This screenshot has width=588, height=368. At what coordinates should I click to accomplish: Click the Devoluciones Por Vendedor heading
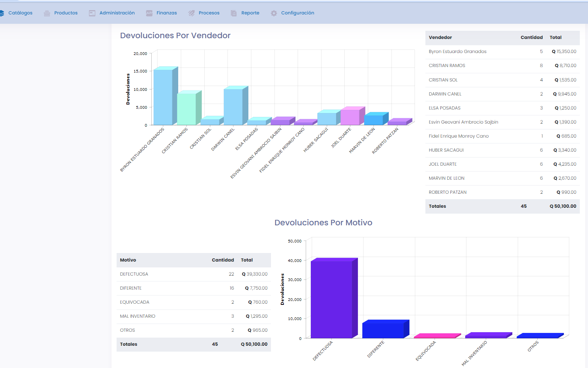pos(175,35)
